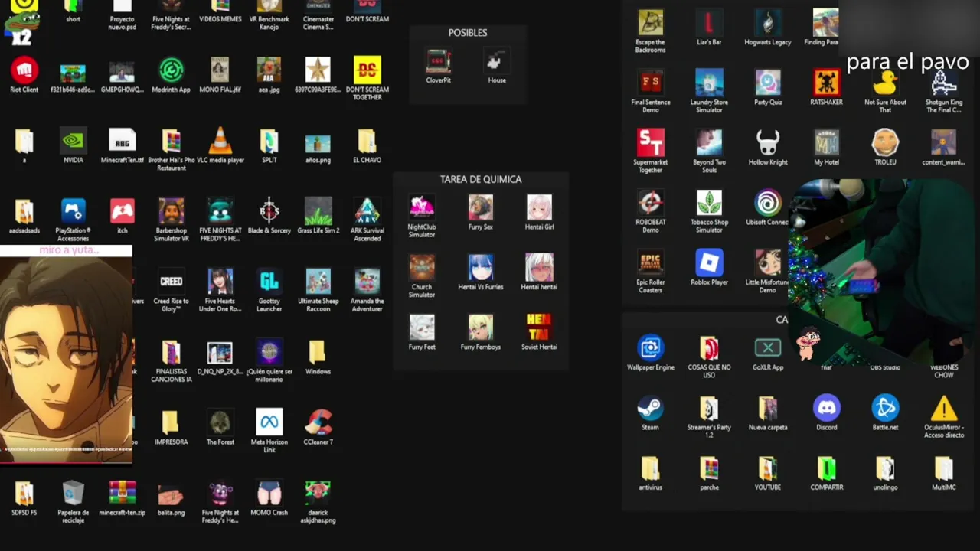Image resolution: width=980 pixels, height=551 pixels.
Task: Open ROBOBEAT Demo icon
Action: pyautogui.click(x=650, y=203)
